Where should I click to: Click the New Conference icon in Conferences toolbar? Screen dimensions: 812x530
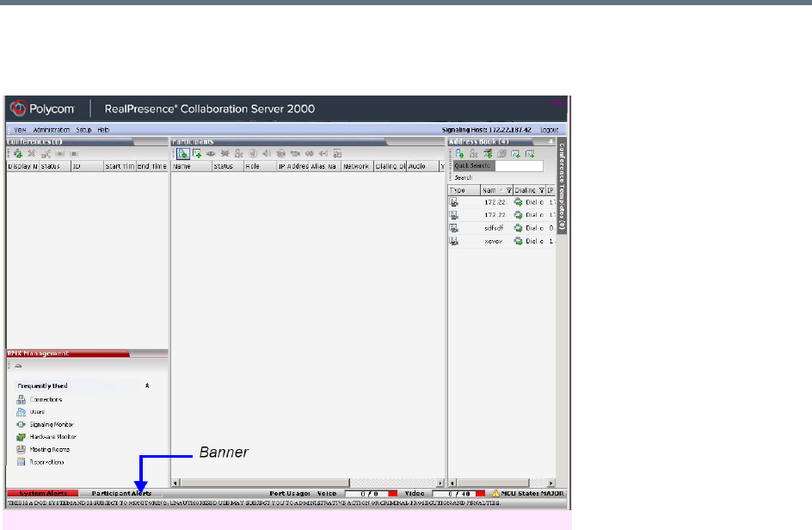(18, 154)
